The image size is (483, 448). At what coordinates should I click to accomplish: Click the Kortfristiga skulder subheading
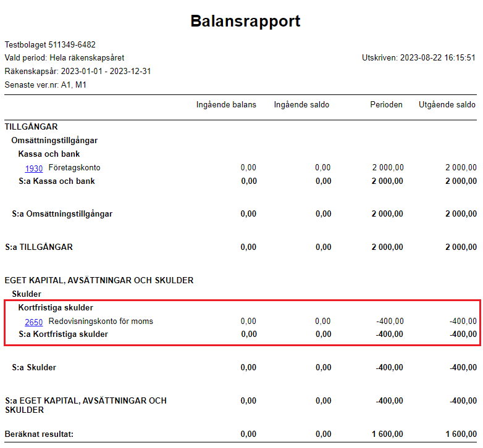click(x=56, y=307)
